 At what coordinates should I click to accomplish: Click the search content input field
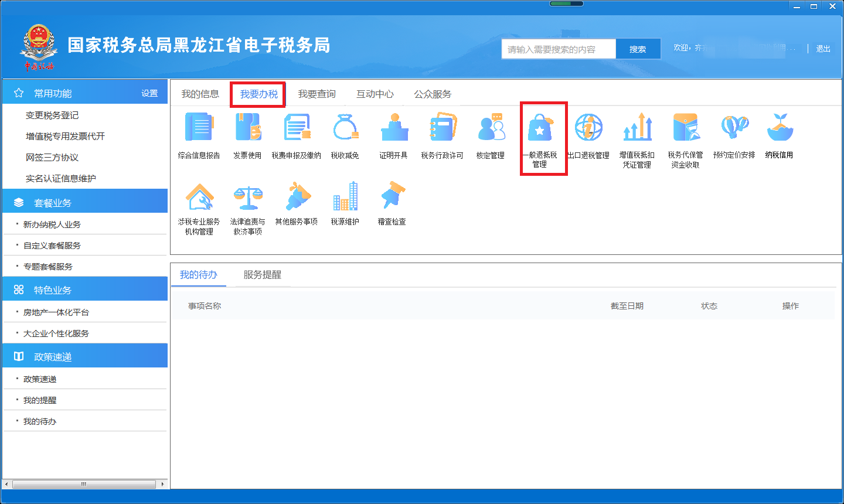(x=558, y=49)
